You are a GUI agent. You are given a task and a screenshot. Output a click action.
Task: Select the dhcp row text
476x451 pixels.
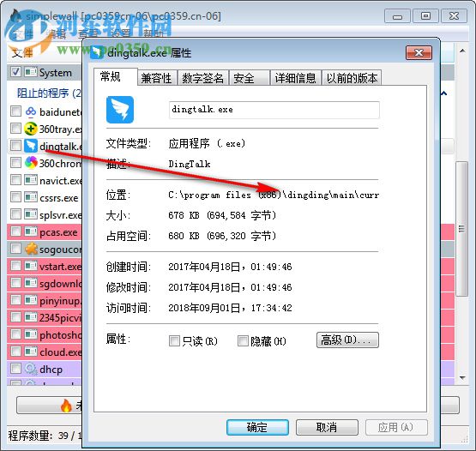(x=51, y=370)
